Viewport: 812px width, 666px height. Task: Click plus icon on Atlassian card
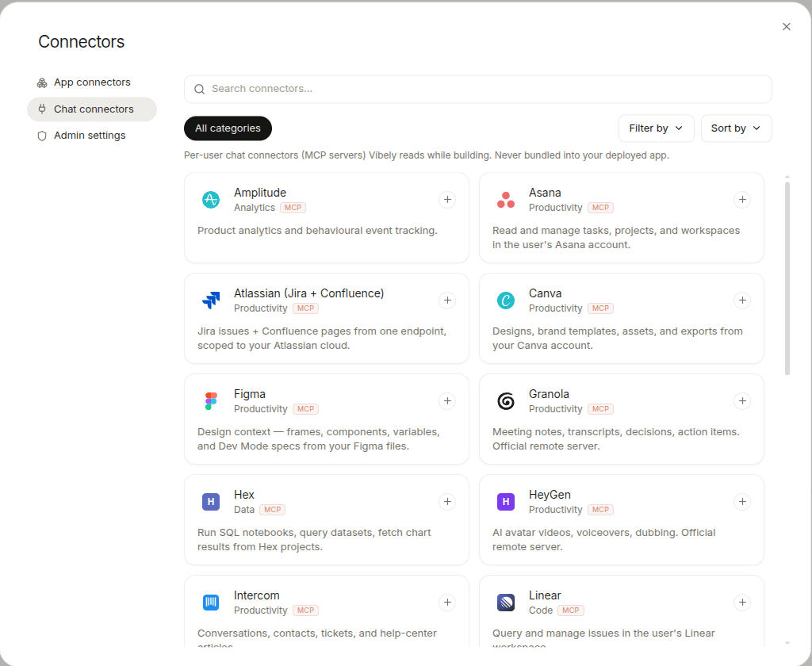[x=447, y=300]
